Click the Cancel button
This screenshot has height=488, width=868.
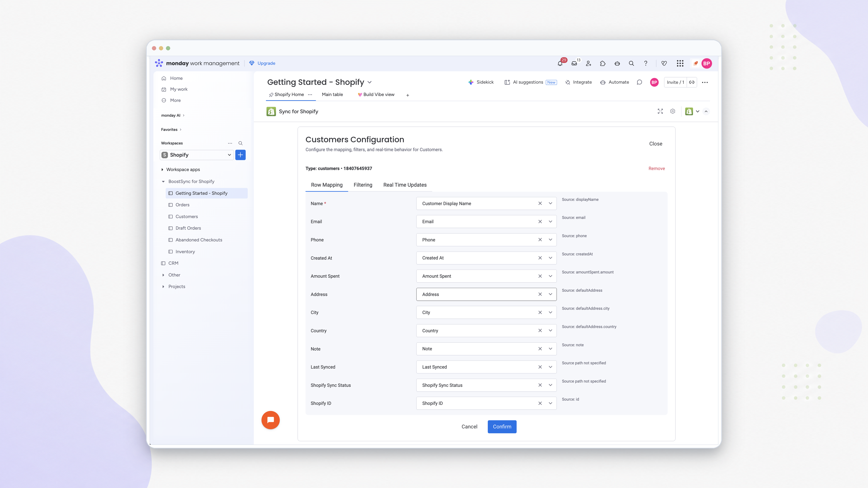point(469,427)
